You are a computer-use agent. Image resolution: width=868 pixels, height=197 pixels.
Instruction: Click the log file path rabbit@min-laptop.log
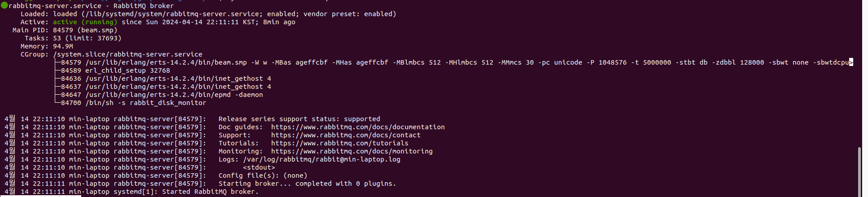pyautogui.click(x=322, y=159)
